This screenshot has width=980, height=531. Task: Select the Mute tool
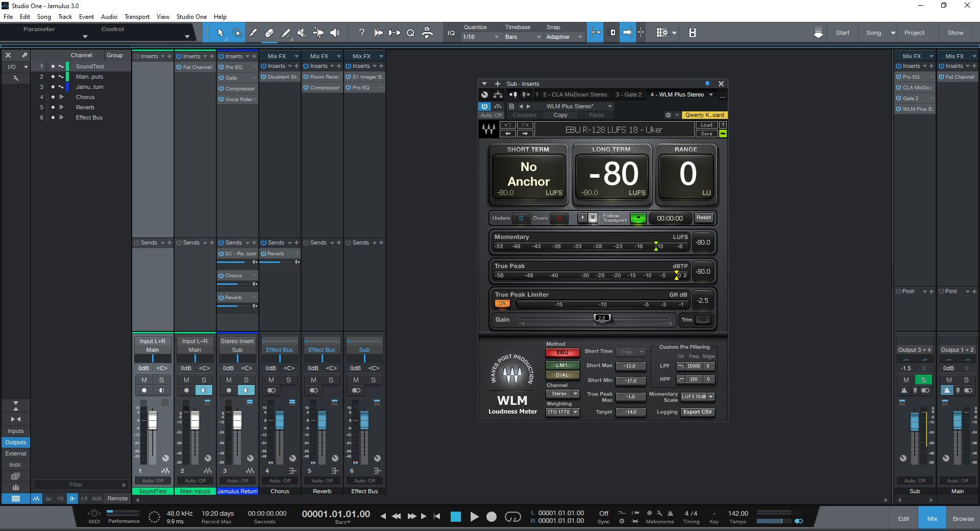coord(302,33)
